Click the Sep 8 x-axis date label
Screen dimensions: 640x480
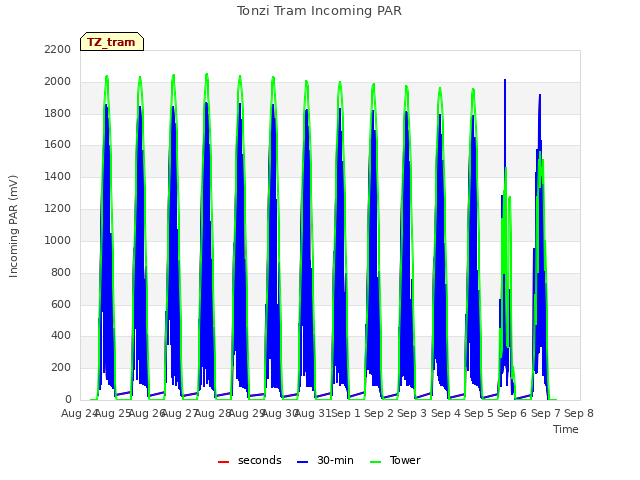coord(579,413)
